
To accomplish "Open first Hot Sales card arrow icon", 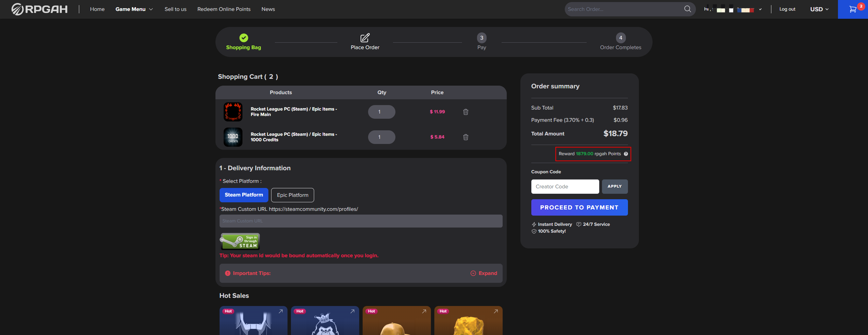I will [x=281, y=311].
